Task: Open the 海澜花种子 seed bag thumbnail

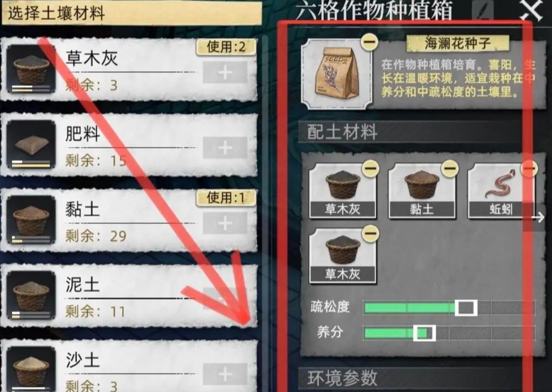Action: pos(336,74)
